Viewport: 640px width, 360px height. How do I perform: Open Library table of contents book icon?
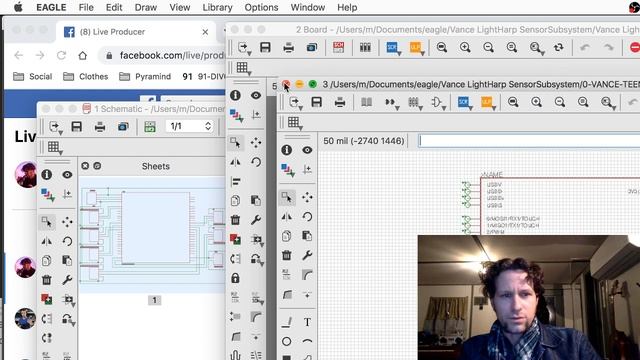click(367, 102)
